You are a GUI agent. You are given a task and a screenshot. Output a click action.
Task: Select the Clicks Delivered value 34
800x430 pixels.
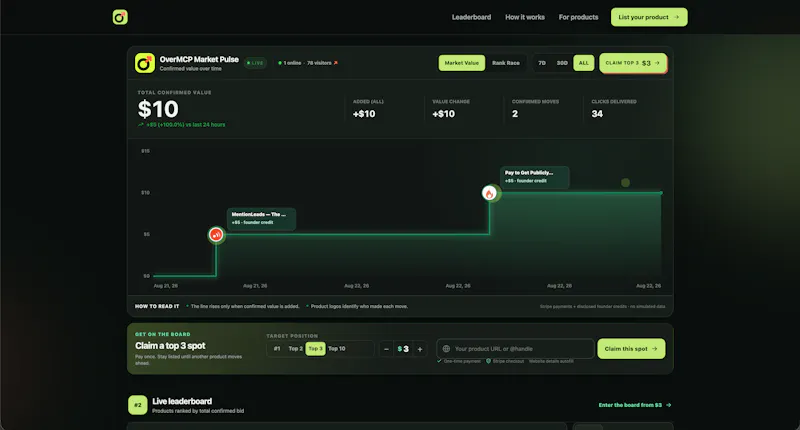tap(597, 114)
